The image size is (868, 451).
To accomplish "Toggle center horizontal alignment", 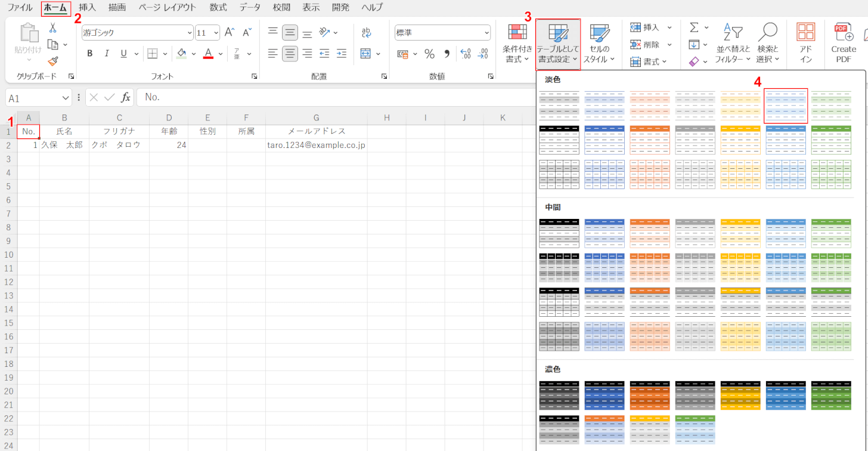I will [290, 54].
